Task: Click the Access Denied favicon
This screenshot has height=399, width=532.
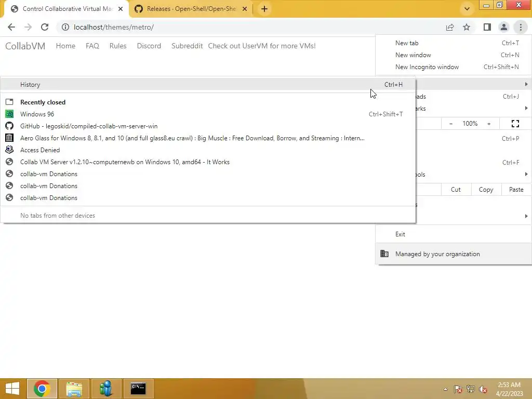Action: coord(9,150)
